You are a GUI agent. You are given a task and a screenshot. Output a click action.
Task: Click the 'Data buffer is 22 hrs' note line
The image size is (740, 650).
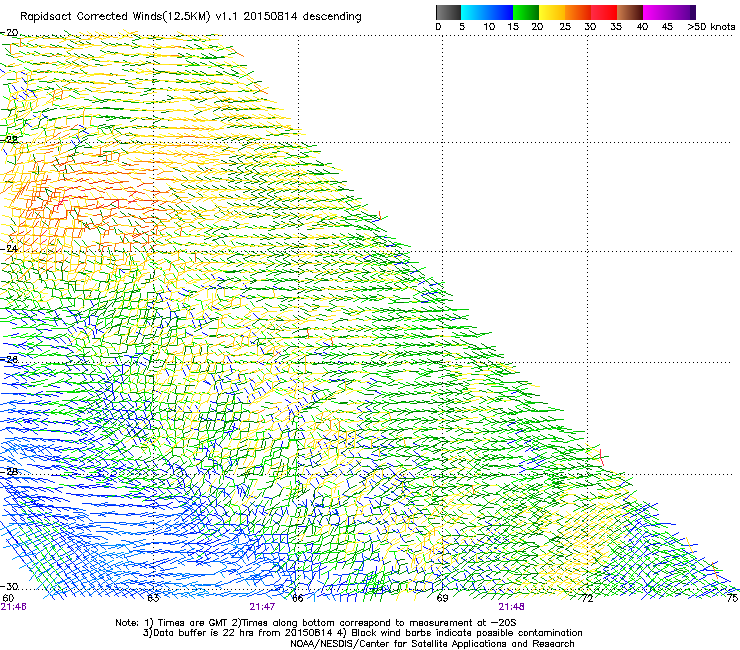point(362,633)
